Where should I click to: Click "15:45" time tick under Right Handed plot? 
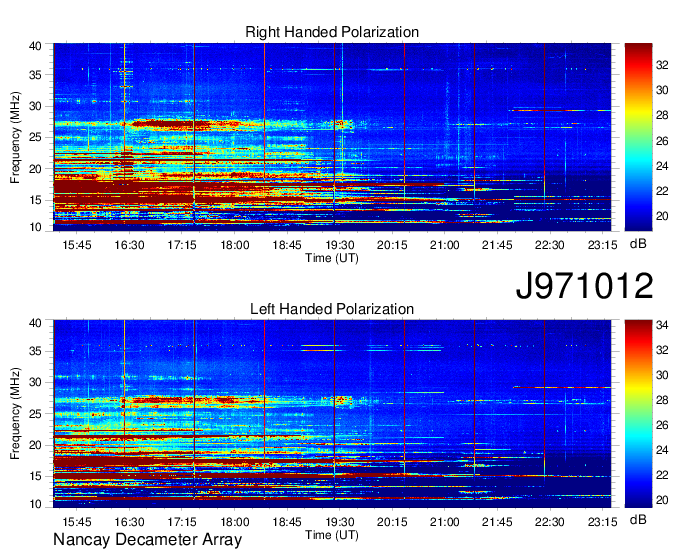[x=77, y=245]
